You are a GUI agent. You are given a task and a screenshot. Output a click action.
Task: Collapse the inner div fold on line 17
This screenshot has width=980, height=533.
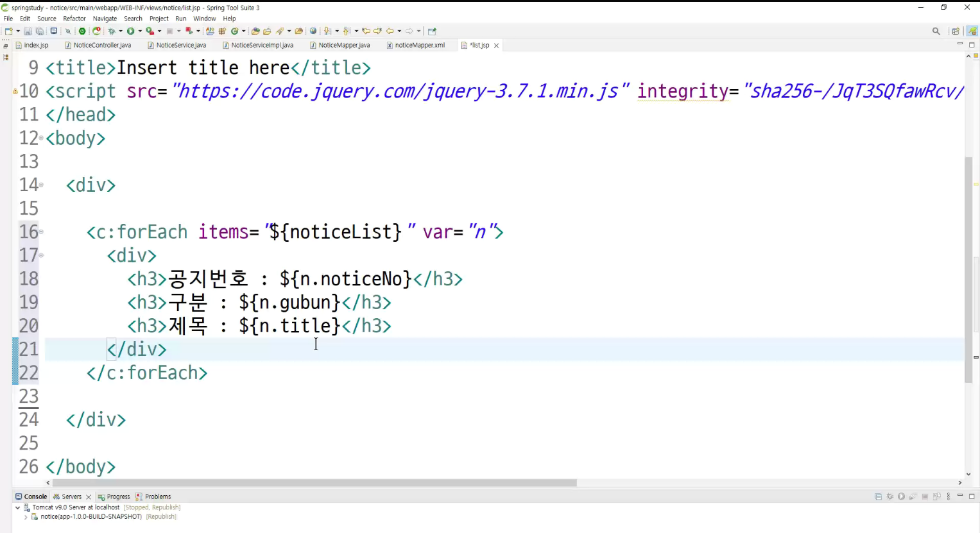pos(41,255)
